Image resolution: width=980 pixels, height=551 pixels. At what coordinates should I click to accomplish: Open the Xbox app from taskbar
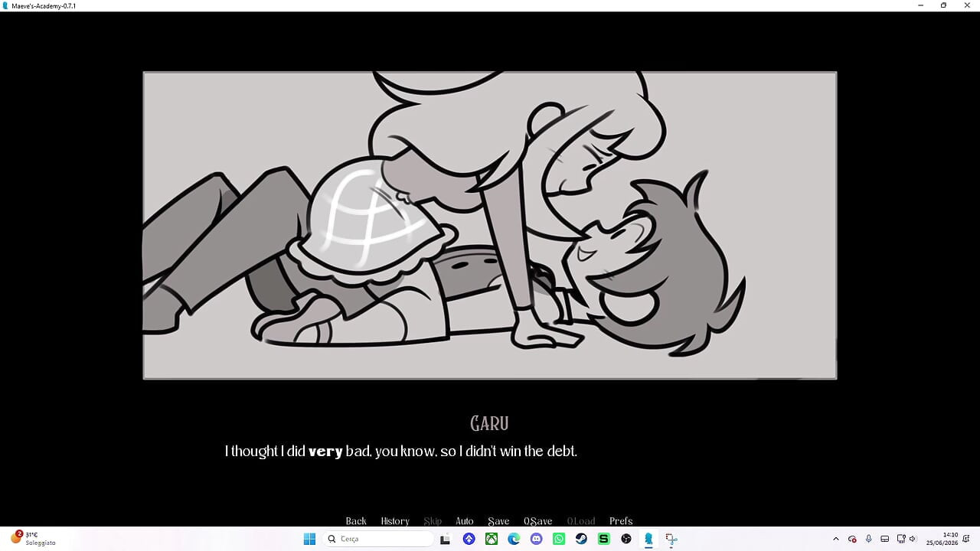(492, 539)
